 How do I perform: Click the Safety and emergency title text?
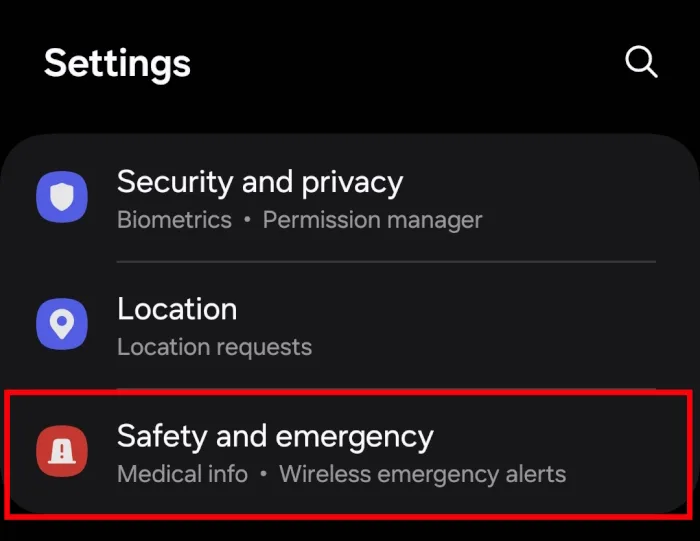coord(275,437)
